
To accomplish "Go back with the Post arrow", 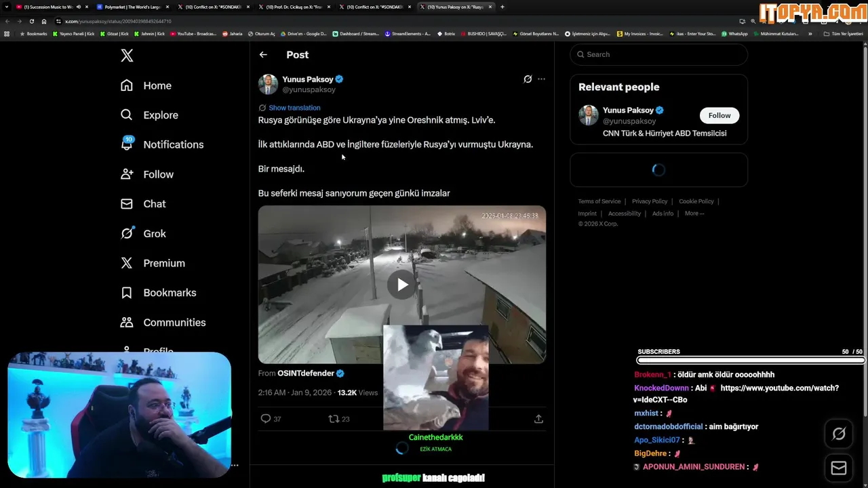I will (263, 55).
